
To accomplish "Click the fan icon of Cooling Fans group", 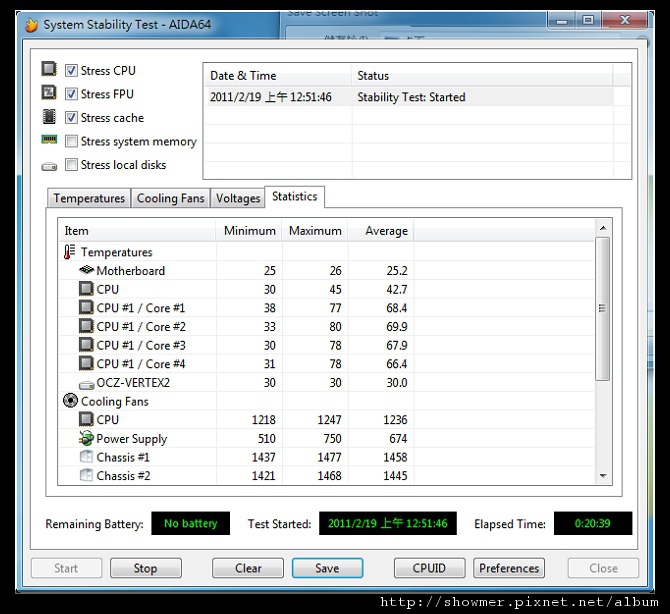I will [x=70, y=401].
